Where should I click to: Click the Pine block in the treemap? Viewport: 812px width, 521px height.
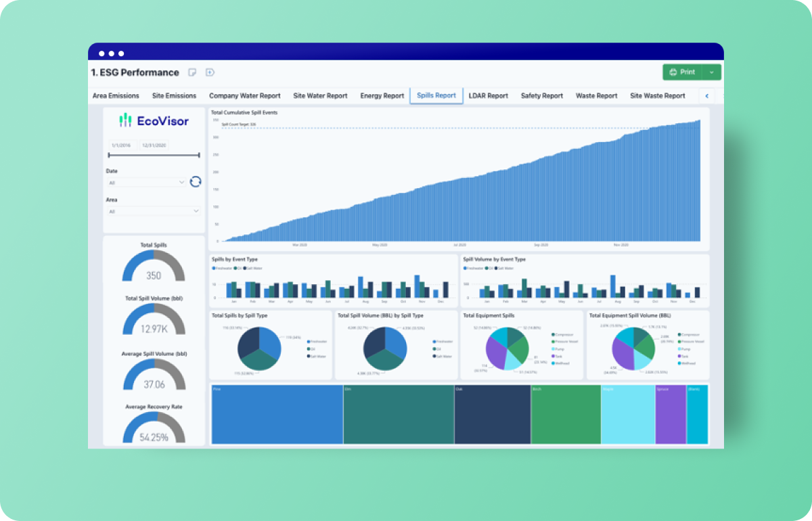[277, 415]
